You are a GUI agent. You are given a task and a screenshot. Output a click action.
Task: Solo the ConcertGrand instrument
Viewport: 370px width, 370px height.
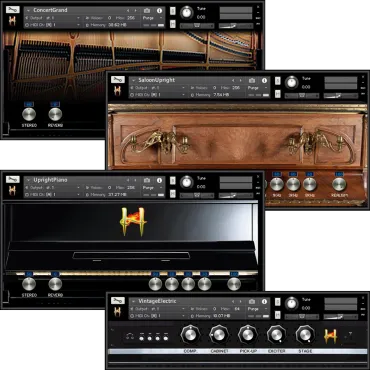[173, 11]
